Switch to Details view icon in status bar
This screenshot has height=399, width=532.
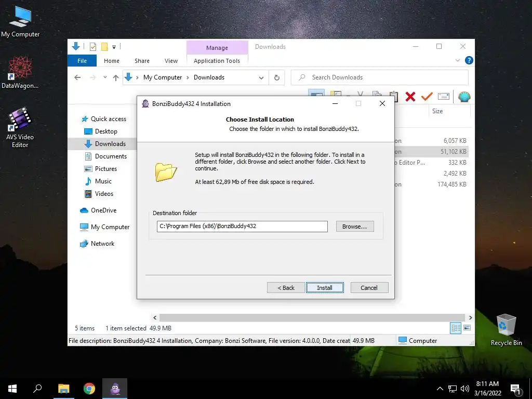(x=456, y=328)
